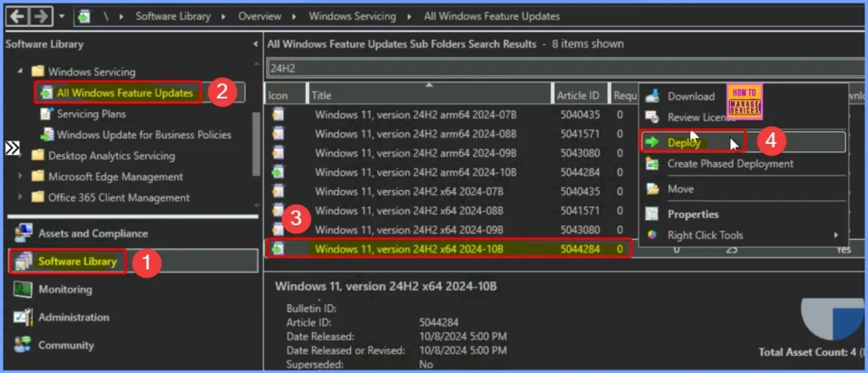868x373 pixels.
Task: Select Windows 11 24H2 arm64 2024-10B row
Action: [x=450, y=172]
